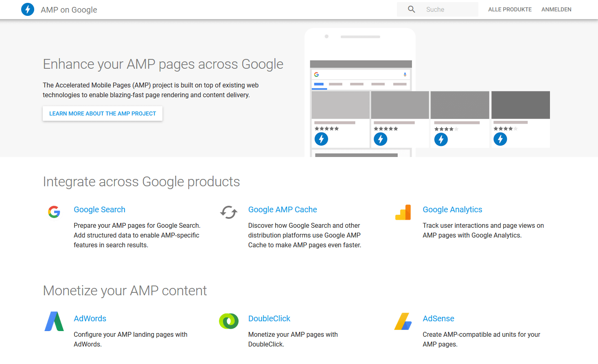Click 'Monetize your AMP pages with DoubleClick' text

click(293, 339)
